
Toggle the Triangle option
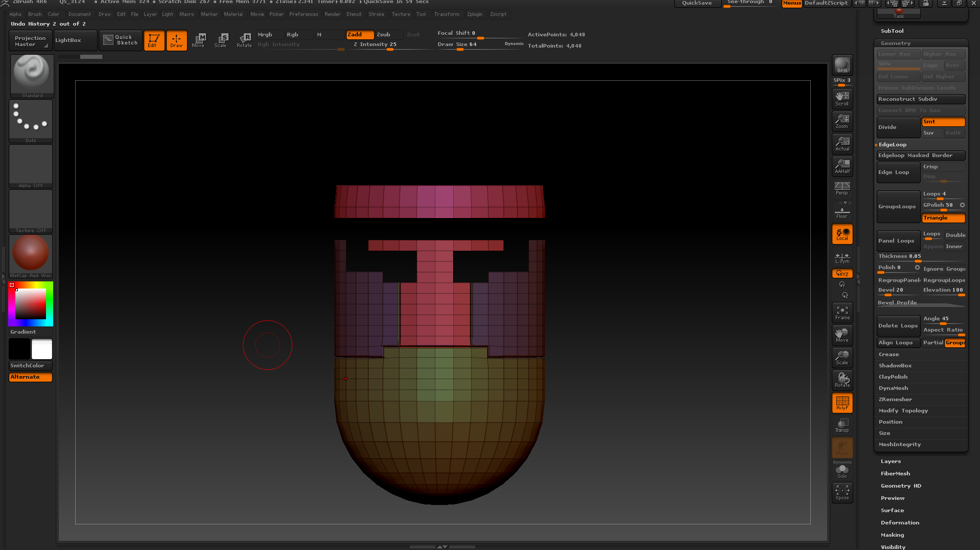tap(943, 218)
